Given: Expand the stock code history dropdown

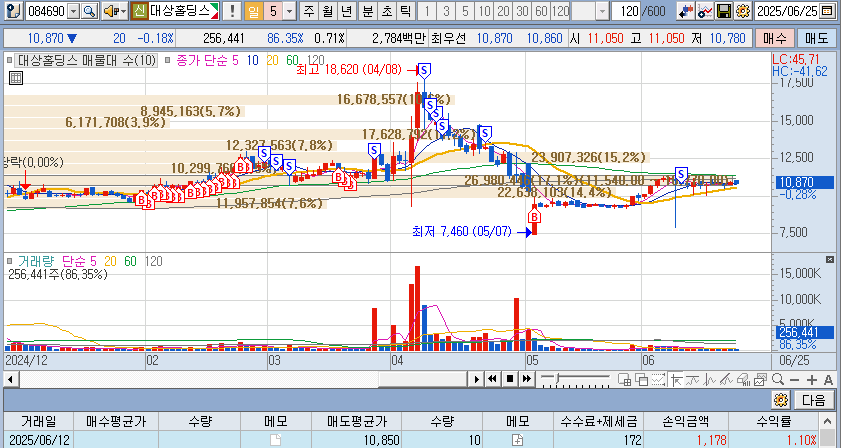Looking at the screenshot, I should pos(73,10).
